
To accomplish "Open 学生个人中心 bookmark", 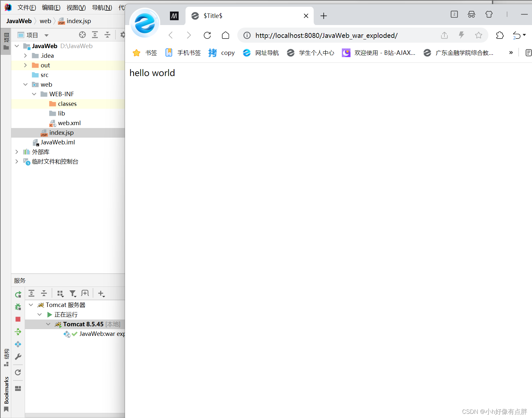I will (310, 53).
